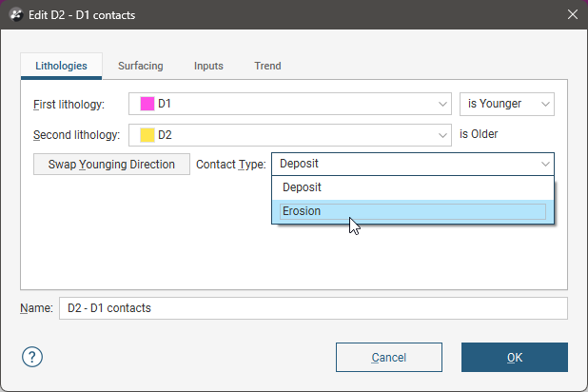This screenshot has width=588, height=392.
Task: Collapse the Contact Type combo box
Action: point(412,165)
